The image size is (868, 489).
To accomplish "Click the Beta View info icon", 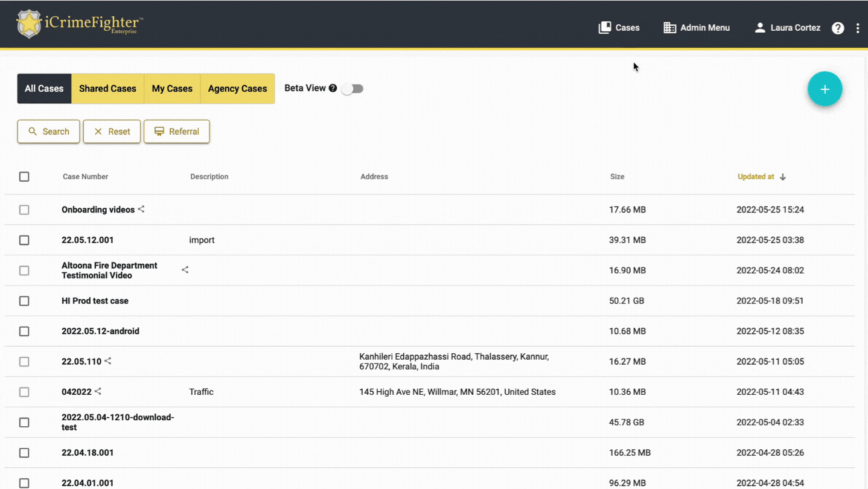I will click(x=333, y=88).
